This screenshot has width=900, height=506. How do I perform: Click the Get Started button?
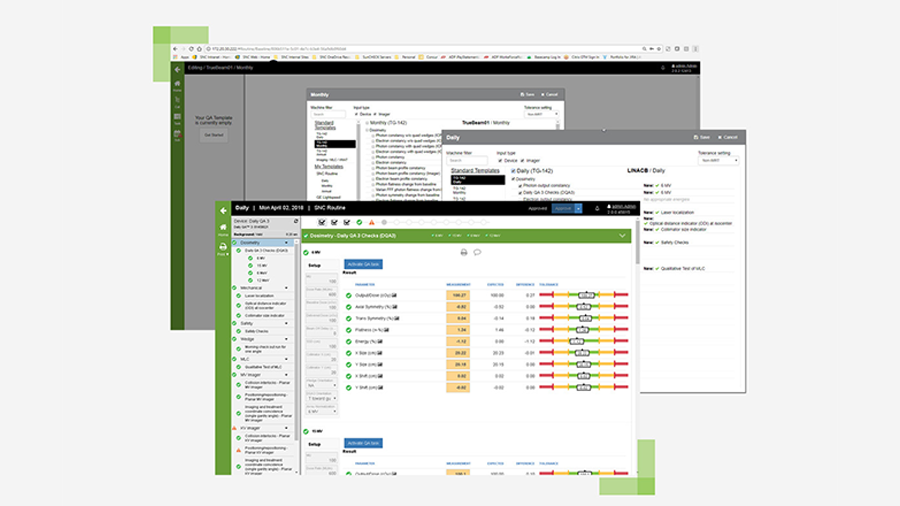pyautogui.click(x=214, y=134)
